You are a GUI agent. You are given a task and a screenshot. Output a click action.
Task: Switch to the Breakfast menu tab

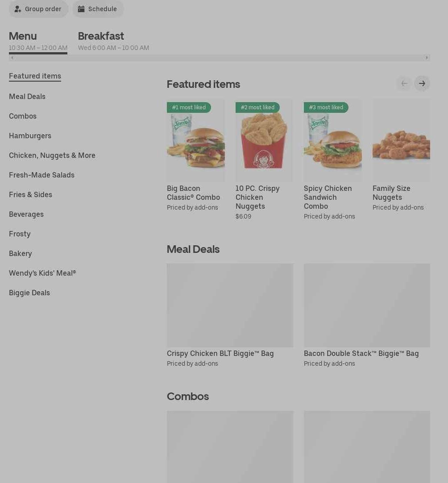[x=113, y=41]
